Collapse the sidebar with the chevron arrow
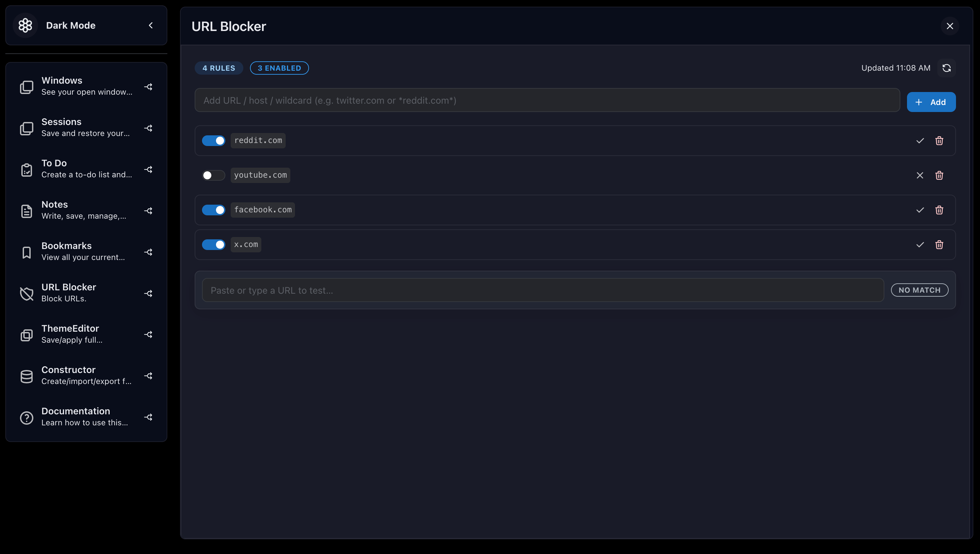The image size is (980, 554). 151,25
